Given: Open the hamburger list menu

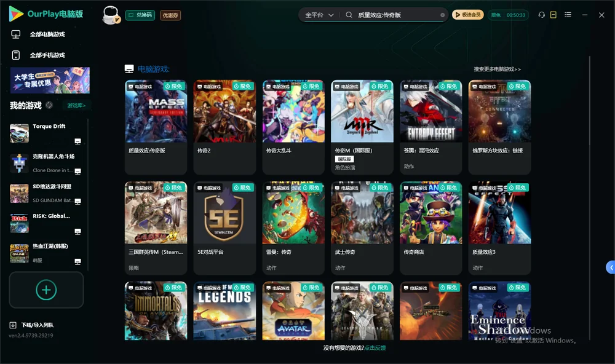Looking at the screenshot, I should (568, 15).
